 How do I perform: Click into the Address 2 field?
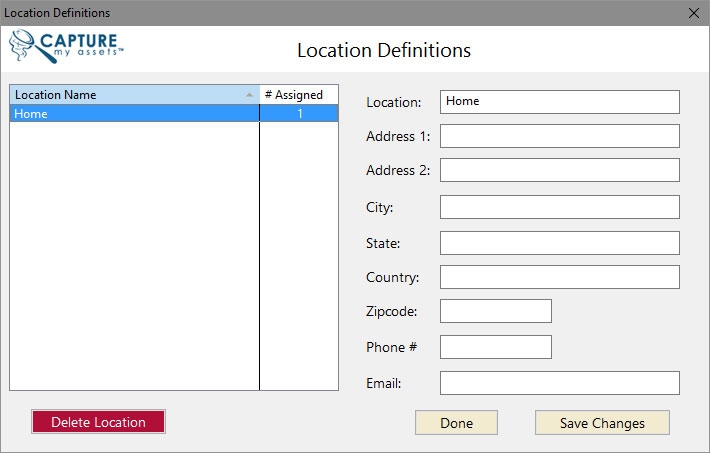point(559,170)
